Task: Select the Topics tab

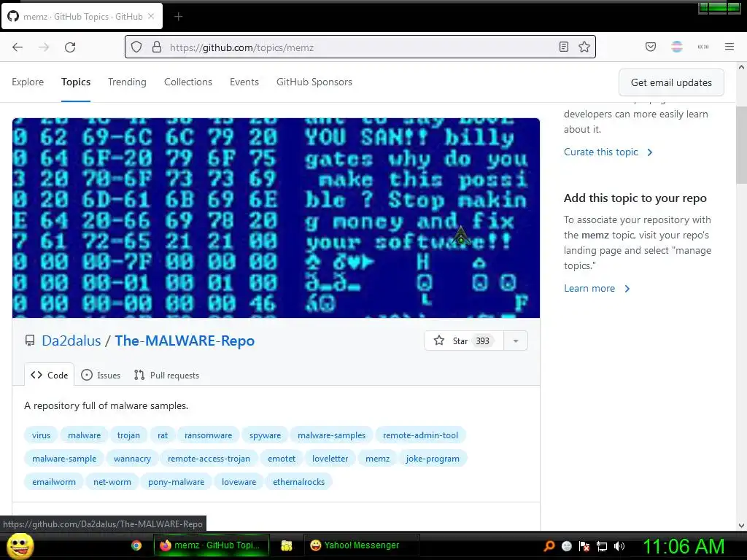Action: pyautogui.click(x=76, y=82)
